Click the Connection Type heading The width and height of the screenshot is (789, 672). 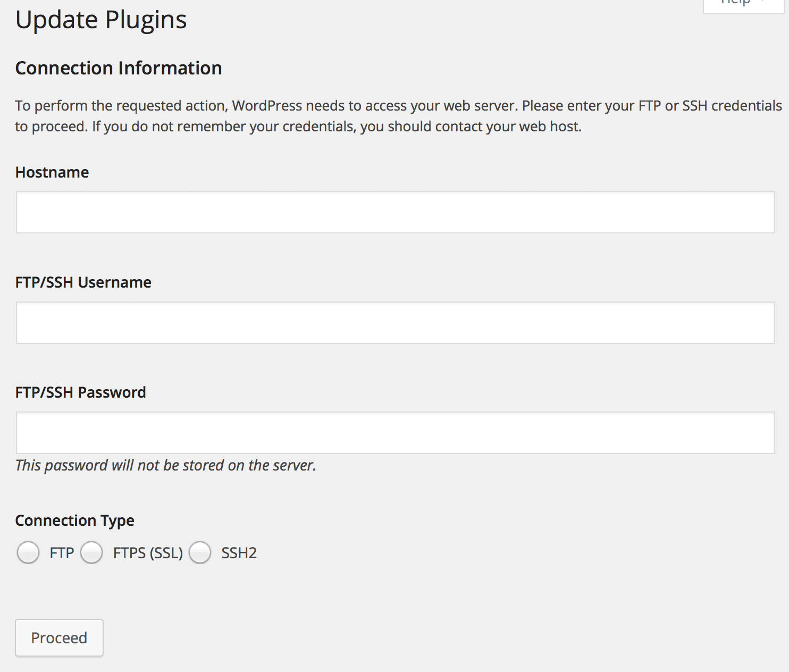pos(74,520)
